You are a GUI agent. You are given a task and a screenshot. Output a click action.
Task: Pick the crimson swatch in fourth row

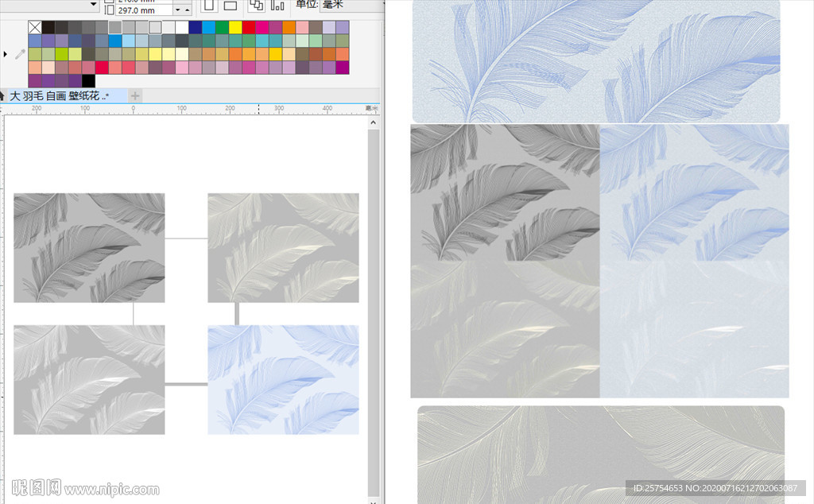(102, 68)
